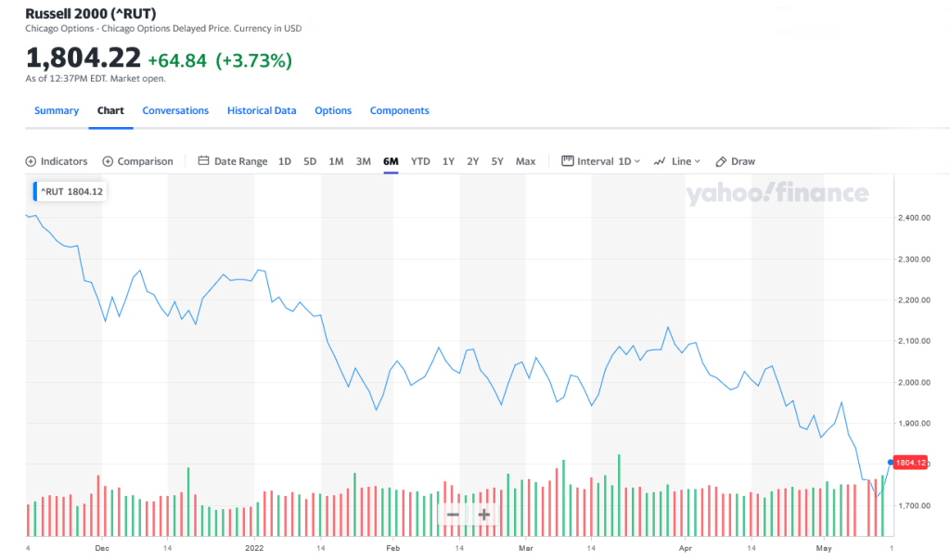Click the chart zoom out minus button
The image size is (950, 560).
point(453,515)
